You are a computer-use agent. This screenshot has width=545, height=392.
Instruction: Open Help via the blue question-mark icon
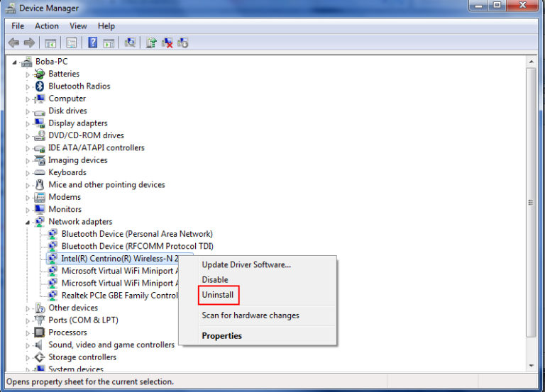[x=92, y=43]
